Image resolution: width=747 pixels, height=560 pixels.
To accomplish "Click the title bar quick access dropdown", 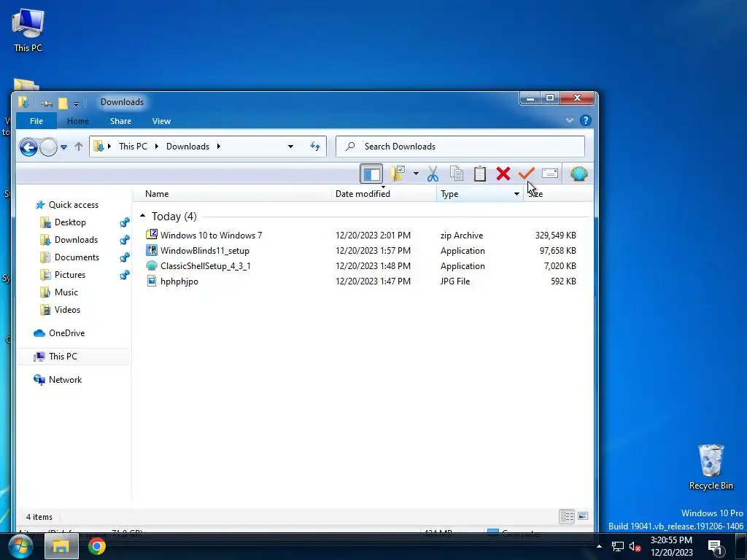I will pyautogui.click(x=76, y=104).
